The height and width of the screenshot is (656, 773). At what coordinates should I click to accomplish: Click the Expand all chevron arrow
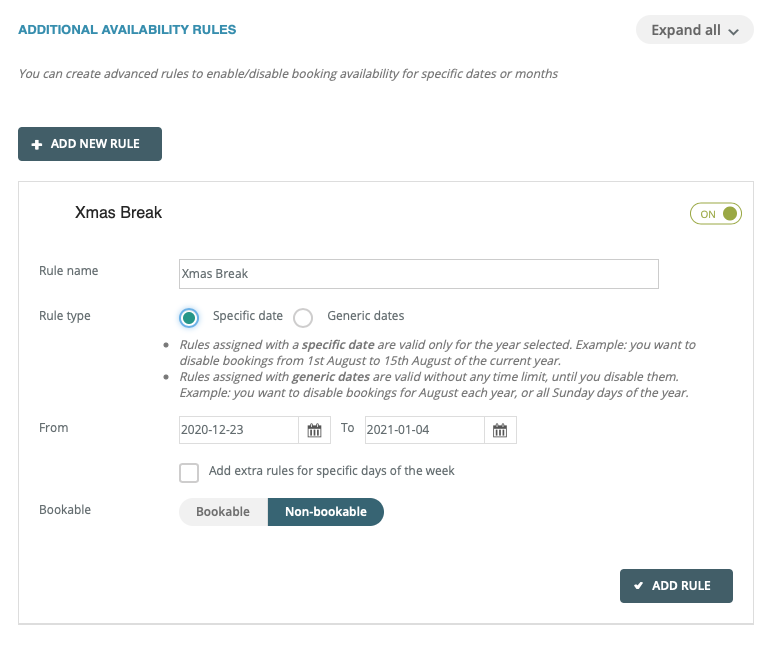[x=734, y=31]
